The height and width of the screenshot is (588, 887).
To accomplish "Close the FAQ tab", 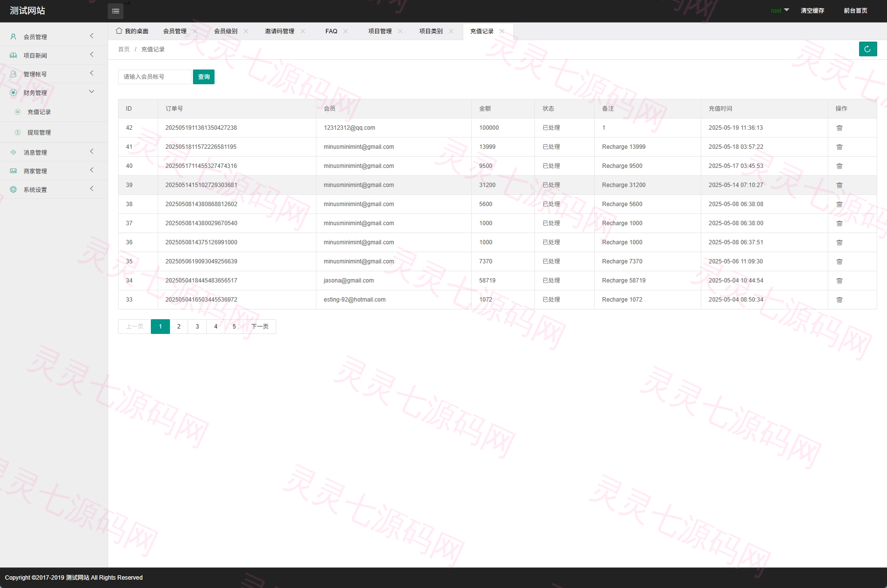I will [x=345, y=31].
